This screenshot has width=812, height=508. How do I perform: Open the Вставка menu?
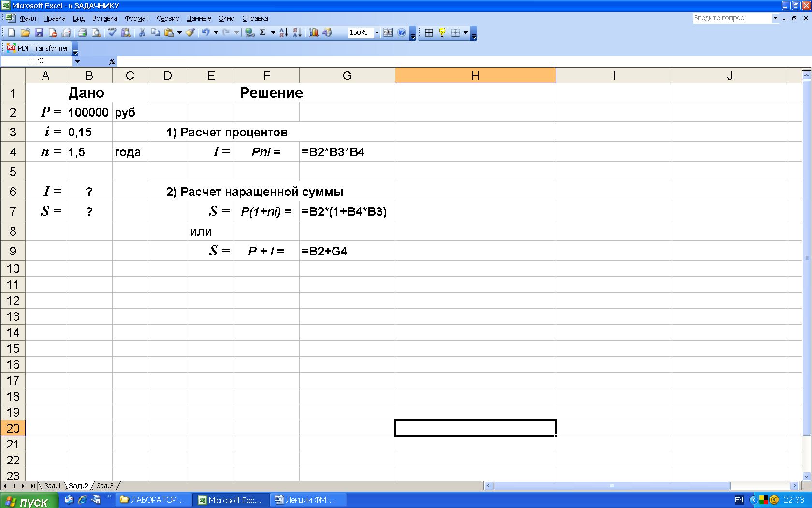click(105, 18)
